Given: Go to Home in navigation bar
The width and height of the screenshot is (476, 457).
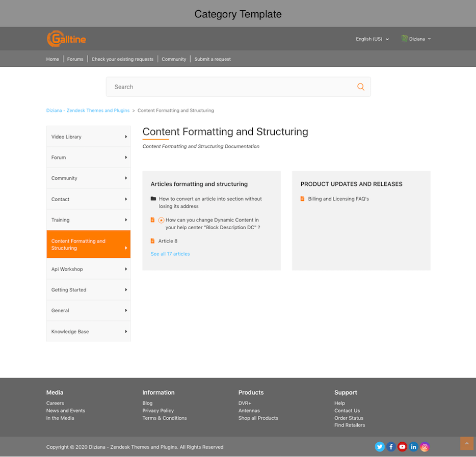Looking at the screenshot, I should pos(52,59).
